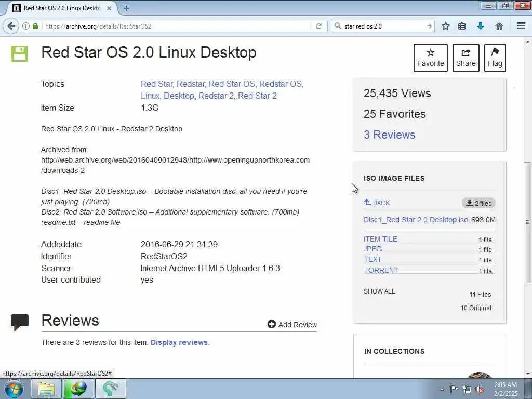Image resolution: width=532 pixels, height=399 pixels.
Task: Open the hamburger menu
Action: pyautogui.click(x=521, y=26)
